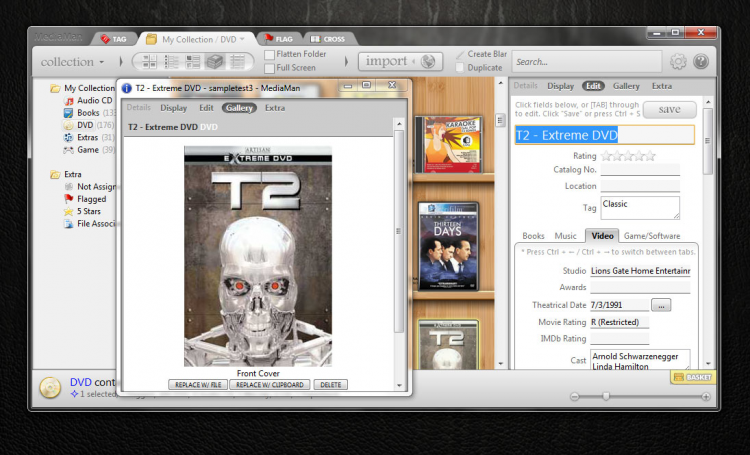Open the help question mark icon

[x=701, y=61]
